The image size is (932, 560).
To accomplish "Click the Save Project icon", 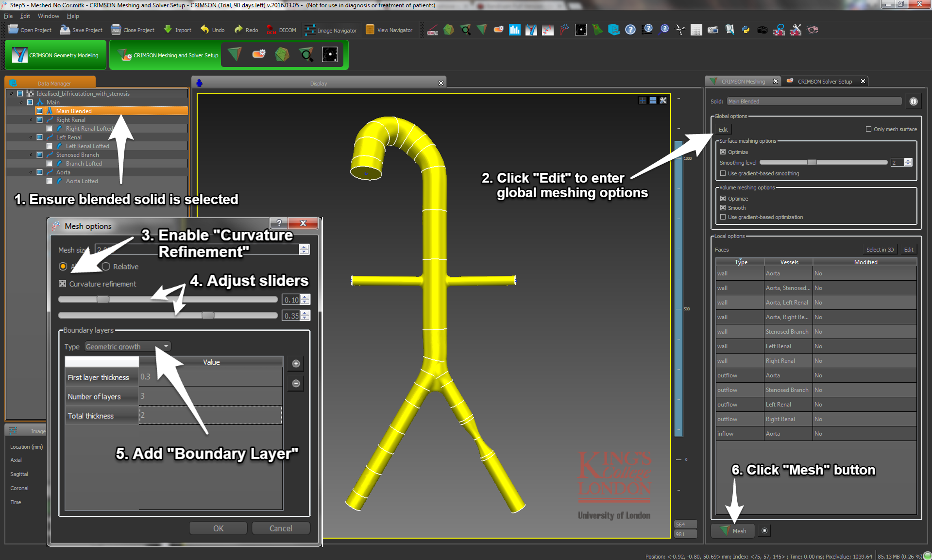I will click(x=65, y=29).
